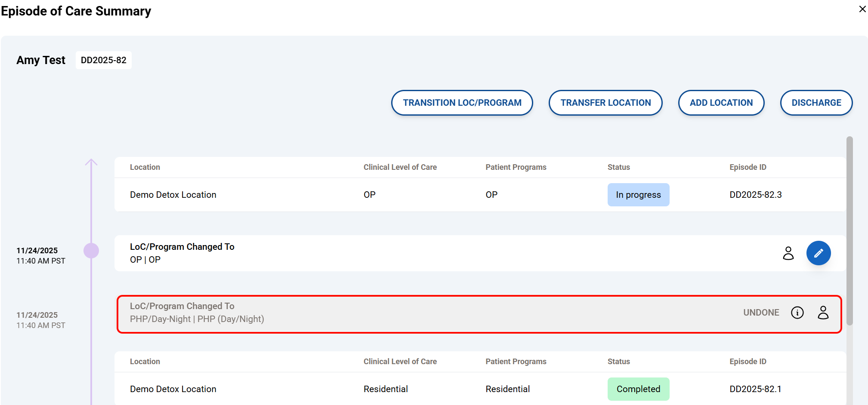Click the DD2025-82 patient ID chip
868x405 pixels.
tap(104, 60)
